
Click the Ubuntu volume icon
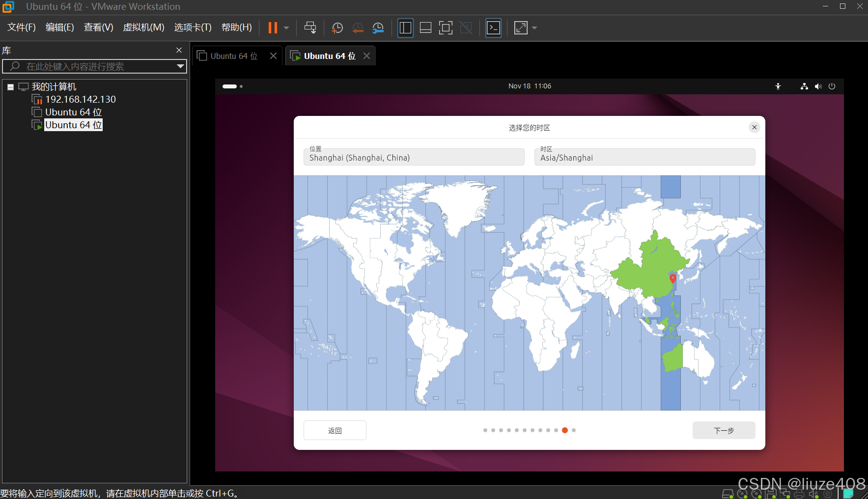(x=818, y=86)
